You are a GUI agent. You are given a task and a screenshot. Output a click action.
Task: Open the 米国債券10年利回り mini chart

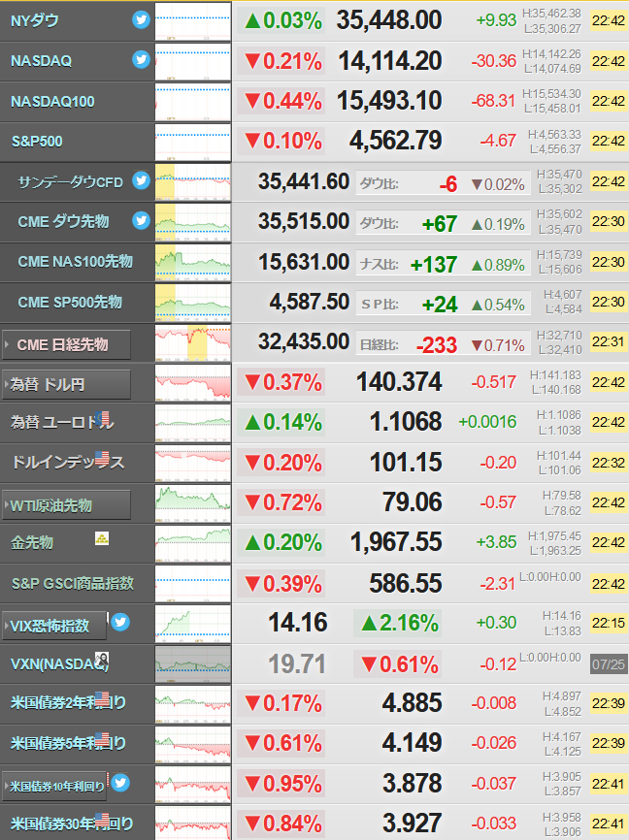(193, 785)
